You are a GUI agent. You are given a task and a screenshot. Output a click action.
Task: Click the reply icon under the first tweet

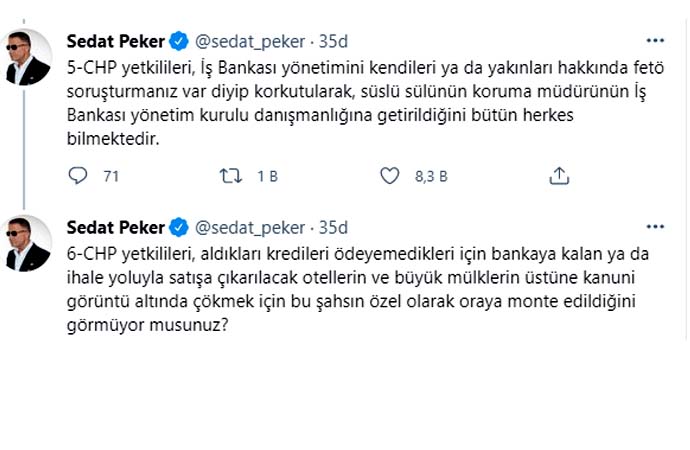pos(79,176)
